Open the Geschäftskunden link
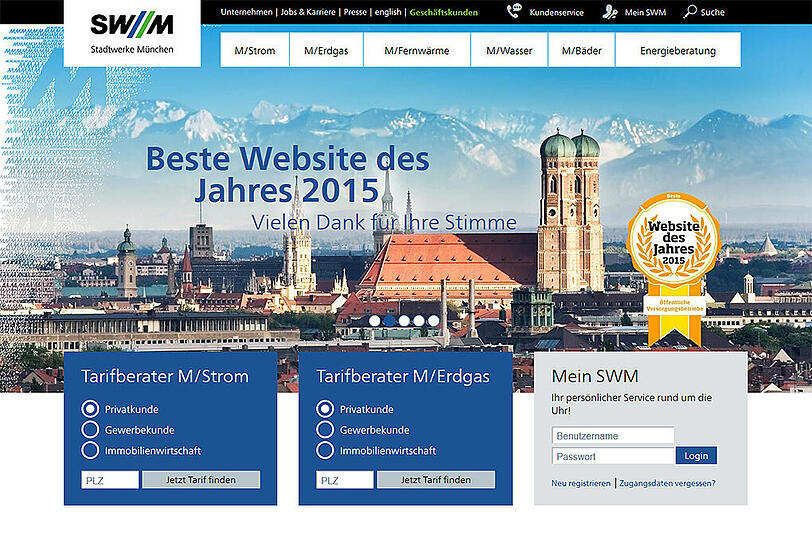Image resolution: width=812 pixels, height=535 pixels. (444, 12)
